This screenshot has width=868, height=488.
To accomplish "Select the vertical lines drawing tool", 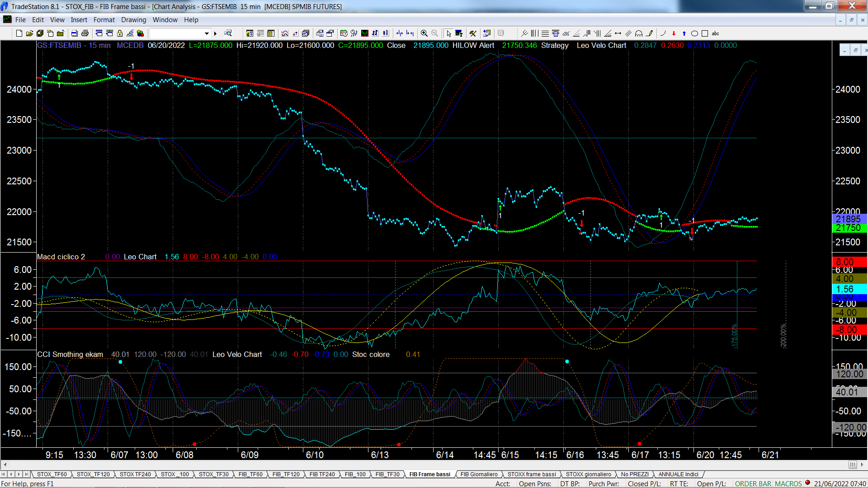I will (x=534, y=33).
